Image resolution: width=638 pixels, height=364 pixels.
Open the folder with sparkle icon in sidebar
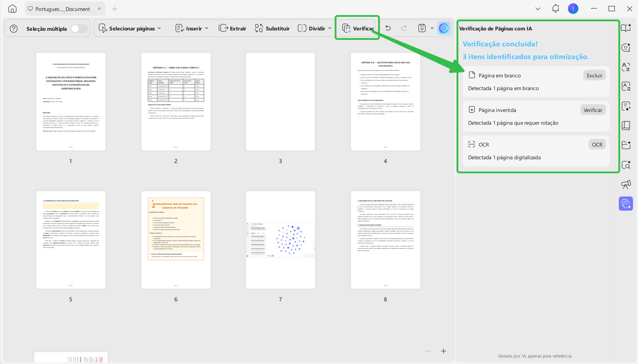click(626, 145)
